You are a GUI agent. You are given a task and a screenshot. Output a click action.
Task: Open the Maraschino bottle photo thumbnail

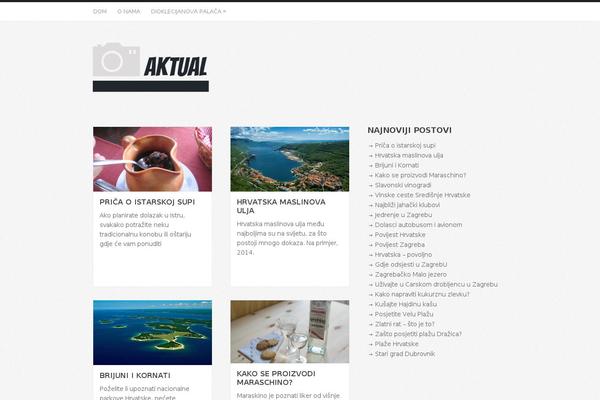coord(290,331)
